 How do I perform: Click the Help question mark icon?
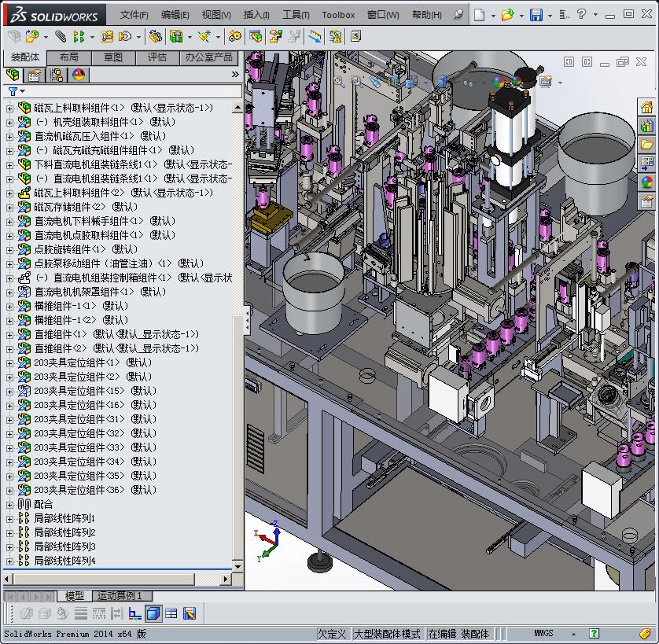click(582, 14)
